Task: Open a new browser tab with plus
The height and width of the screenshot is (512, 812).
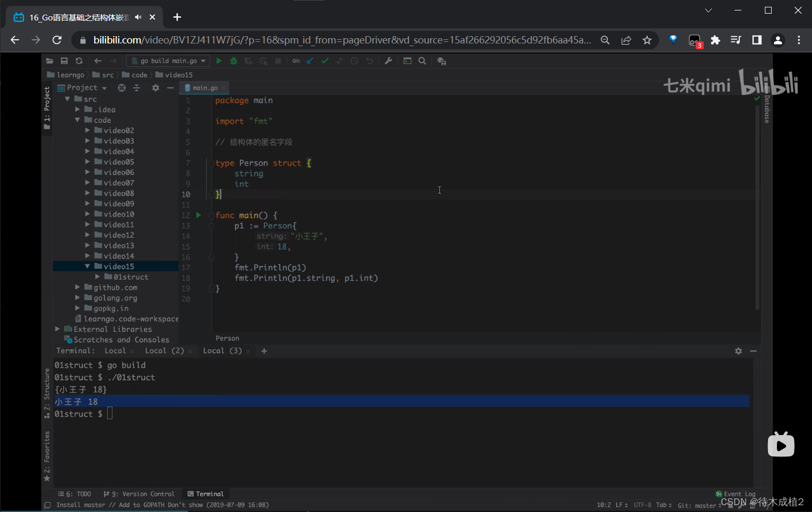Action: (x=177, y=17)
